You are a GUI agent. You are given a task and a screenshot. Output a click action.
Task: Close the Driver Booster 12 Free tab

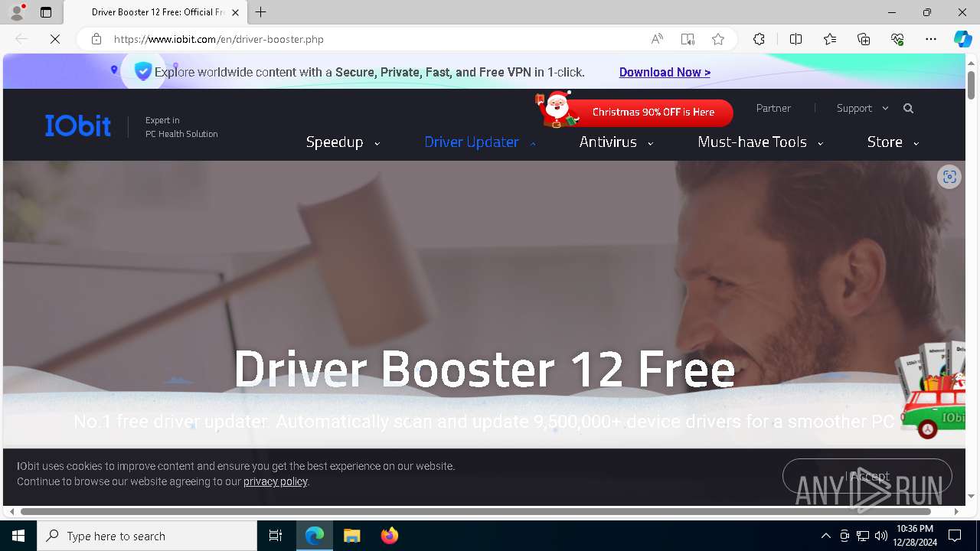235,12
